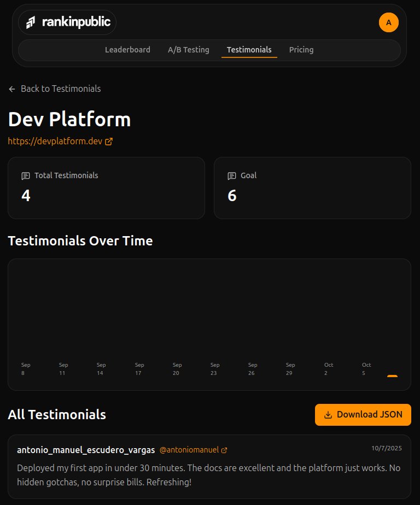Click the download icon in Download JSON

tap(328, 415)
